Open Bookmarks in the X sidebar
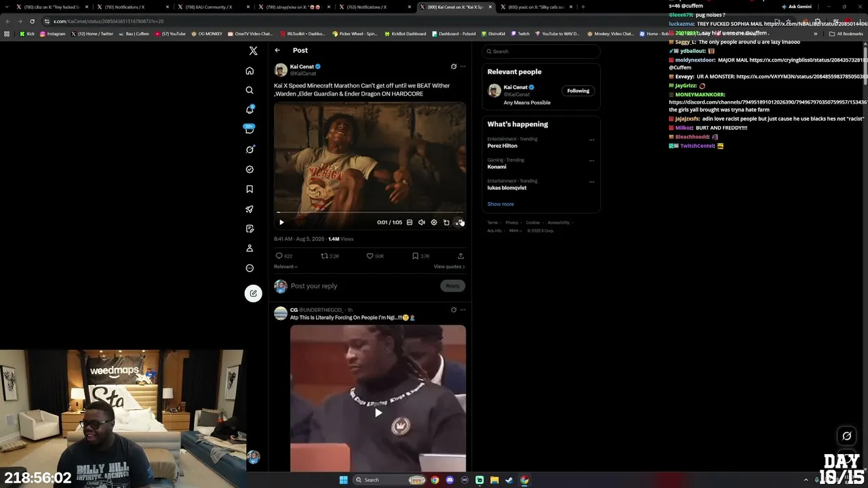The image size is (868, 488). pos(250,189)
